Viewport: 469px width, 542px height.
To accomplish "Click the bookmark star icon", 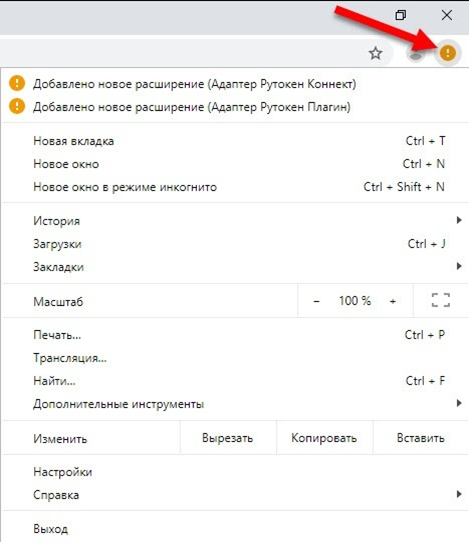I will click(375, 54).
